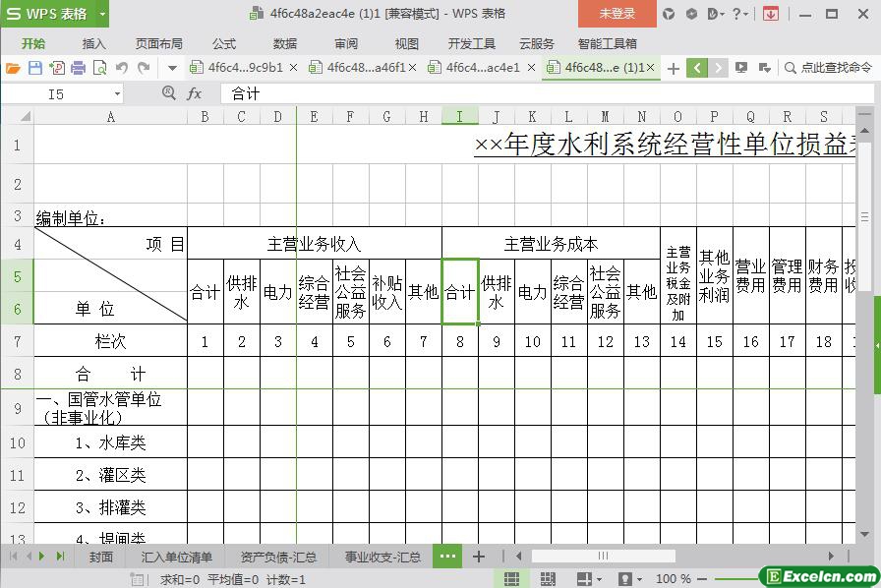Open the 开始 ribbon tab
This screenshot has height=588, width=881.
pyautogui.click(x=33, y=43)
